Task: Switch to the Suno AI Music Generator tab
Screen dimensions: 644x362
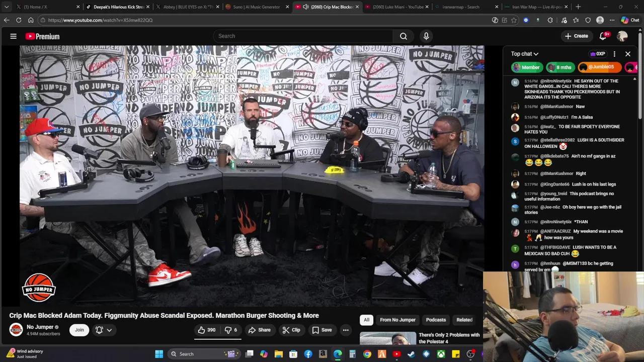Action: (x=257, y=7)
